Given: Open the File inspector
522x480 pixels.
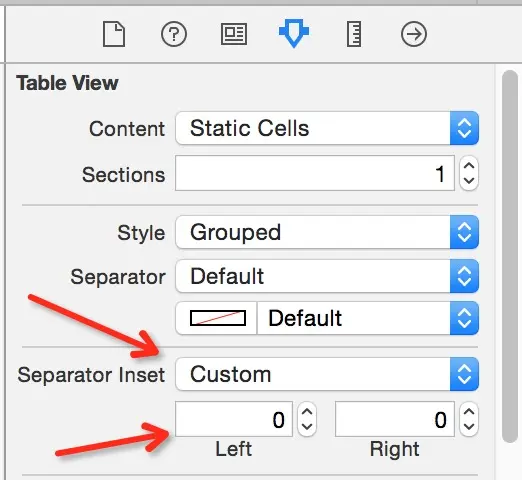Looking at the screenshot, I should click(x=114, y=34).
